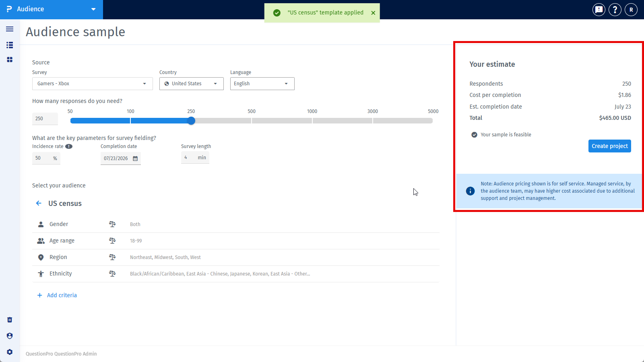Click Create project button
Image resolution: width=644 pixels, height=362 pixels.
pos(610,146)
